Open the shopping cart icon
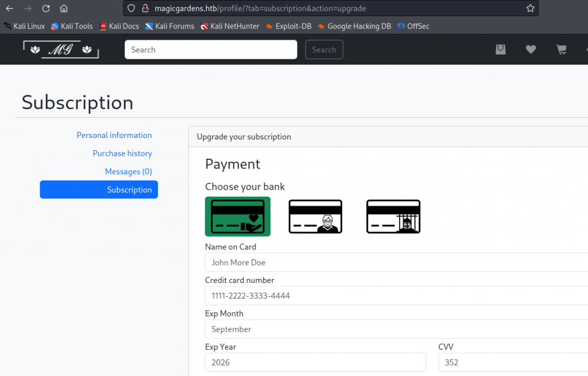The height and width of the screenshot is (376, 588). (x=562, y=49)
